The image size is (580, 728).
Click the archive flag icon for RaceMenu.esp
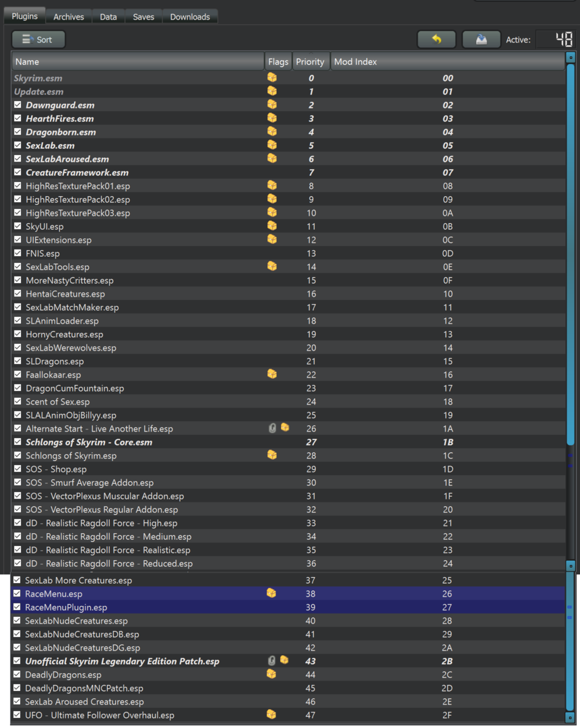click(271, 593)
